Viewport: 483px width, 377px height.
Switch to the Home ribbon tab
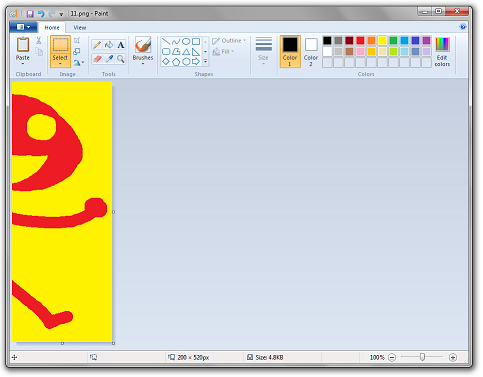tap(52, 27)
